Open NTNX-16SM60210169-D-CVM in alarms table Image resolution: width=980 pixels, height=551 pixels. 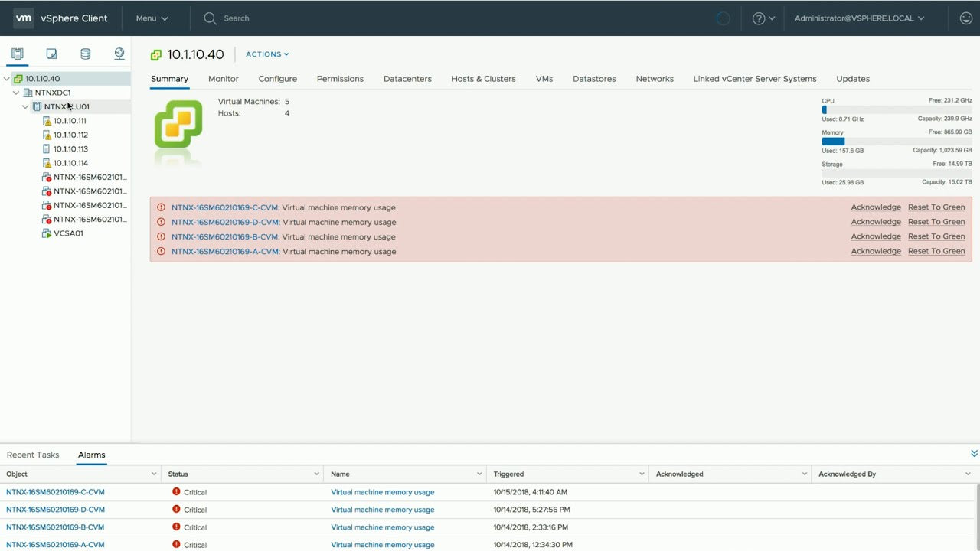click(x=55, y=510)
